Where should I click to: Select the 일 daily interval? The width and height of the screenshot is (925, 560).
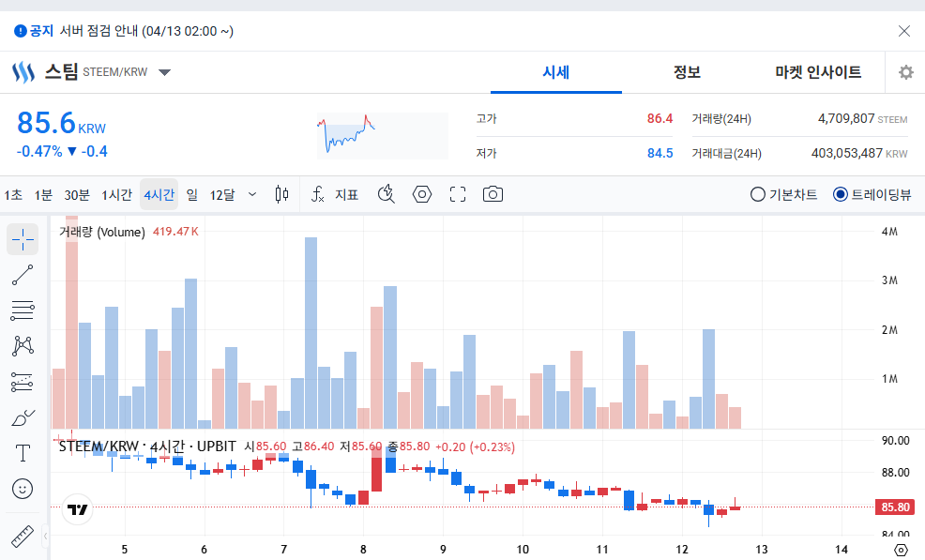[192, 194]
